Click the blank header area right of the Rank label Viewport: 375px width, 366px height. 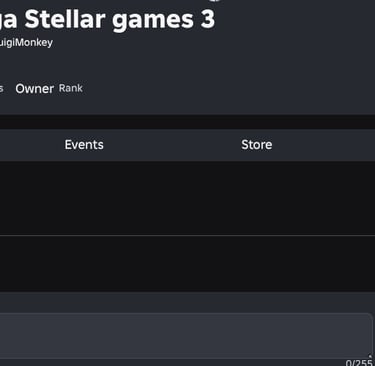tap(229, 89)
